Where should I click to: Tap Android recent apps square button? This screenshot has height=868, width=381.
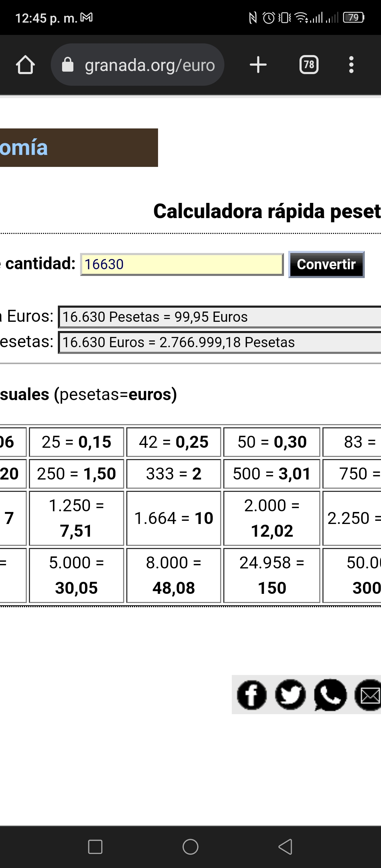[95, 847]
